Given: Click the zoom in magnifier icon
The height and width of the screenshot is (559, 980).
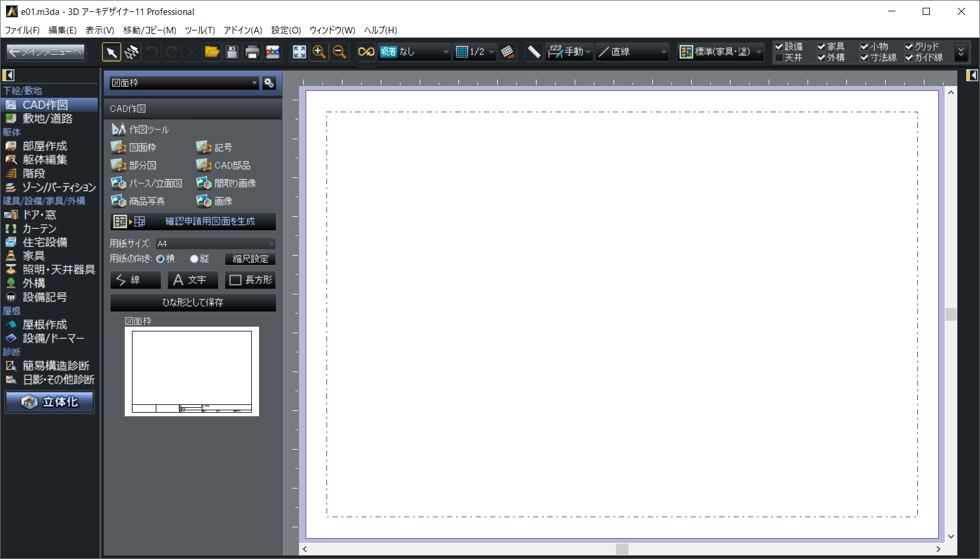Looking at the screenshot, I should [x=319, y=53].
